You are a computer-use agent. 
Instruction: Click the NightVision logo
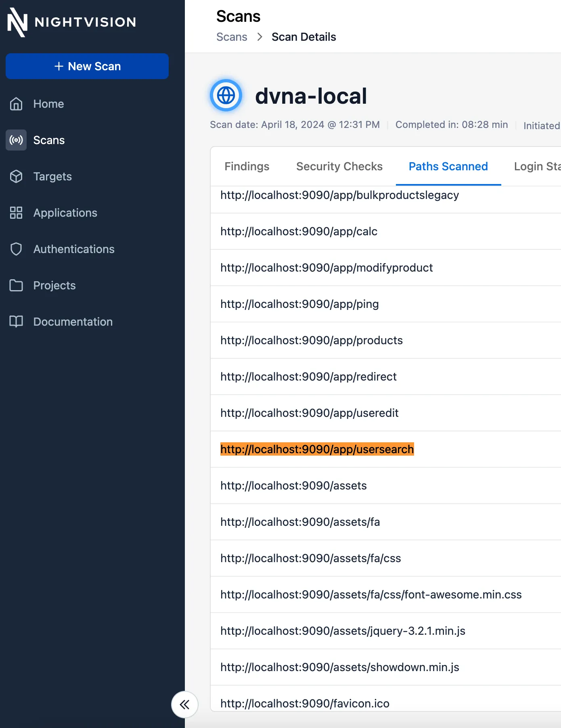pyautogui.click(x=71, y=22)
